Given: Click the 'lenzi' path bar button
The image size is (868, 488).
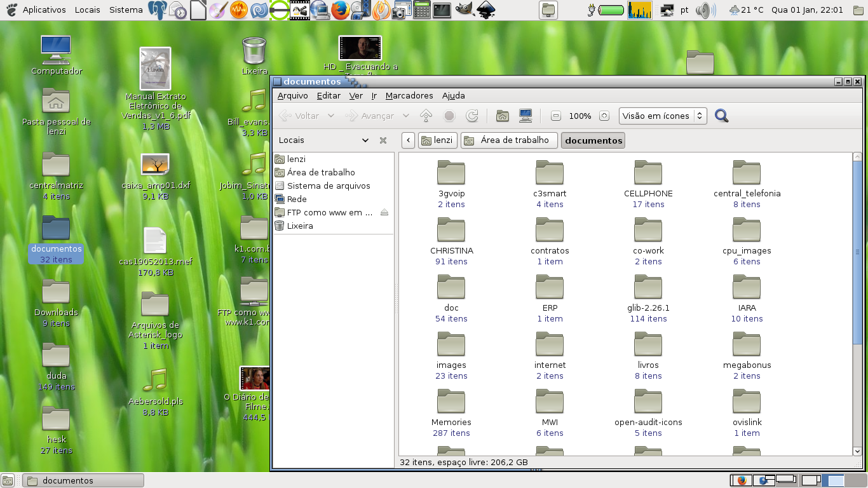Looking at the screenshot, I should coord(437,140).
